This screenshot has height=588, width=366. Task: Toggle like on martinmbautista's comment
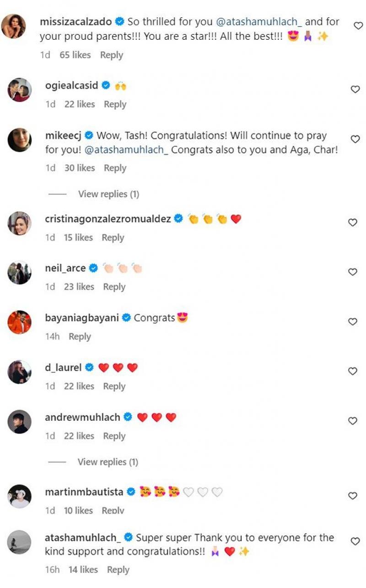coord(353,496)
